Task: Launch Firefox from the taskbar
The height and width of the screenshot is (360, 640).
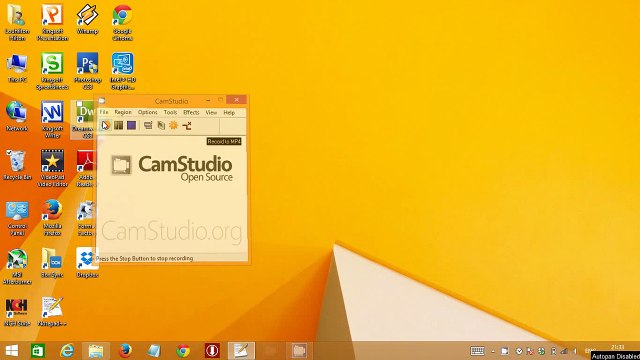Action: tap(125, 351)
